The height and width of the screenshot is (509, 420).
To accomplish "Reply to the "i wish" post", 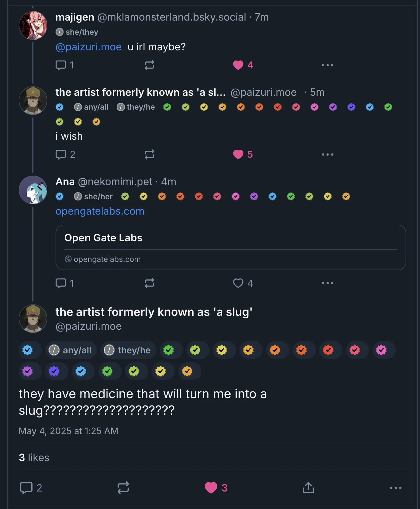I will point(61,154).
